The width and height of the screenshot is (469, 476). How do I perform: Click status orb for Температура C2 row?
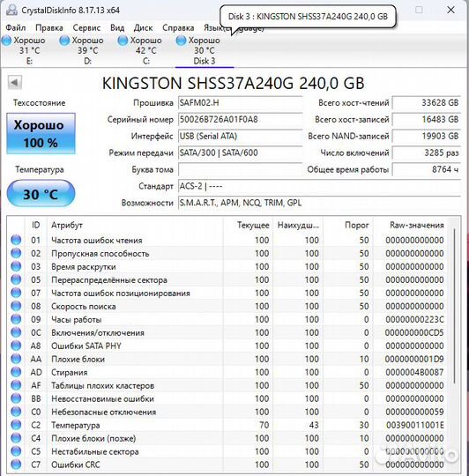tap(16, 425)
